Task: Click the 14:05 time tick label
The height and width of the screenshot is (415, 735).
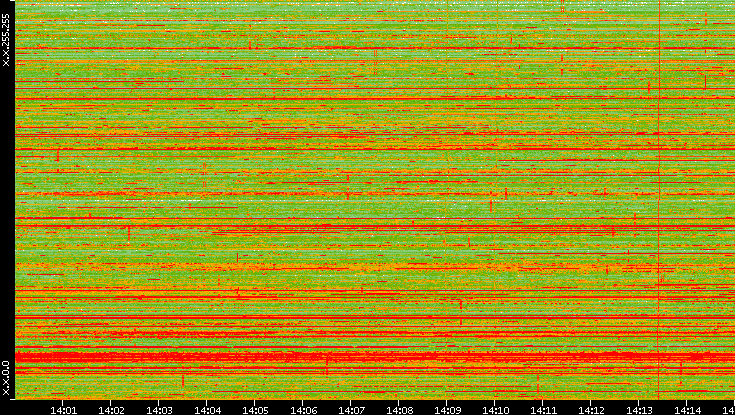Action: (x=255, y=410)
